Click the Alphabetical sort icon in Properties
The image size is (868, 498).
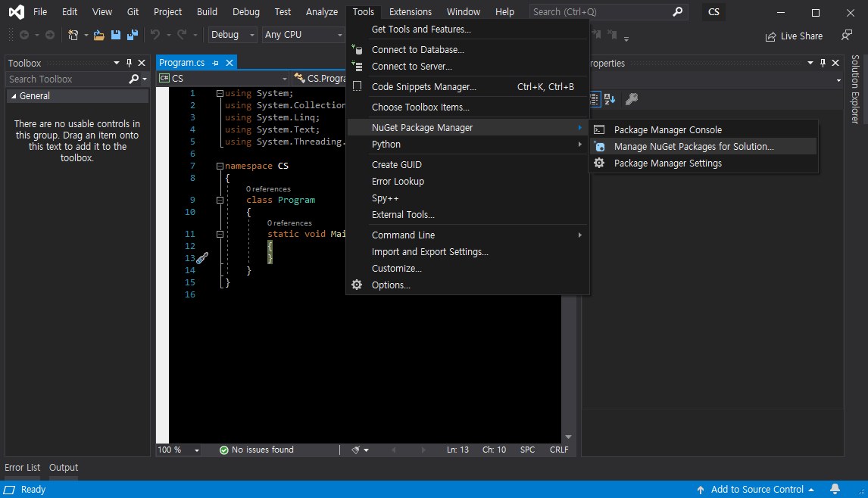click(x=610, y=99)
